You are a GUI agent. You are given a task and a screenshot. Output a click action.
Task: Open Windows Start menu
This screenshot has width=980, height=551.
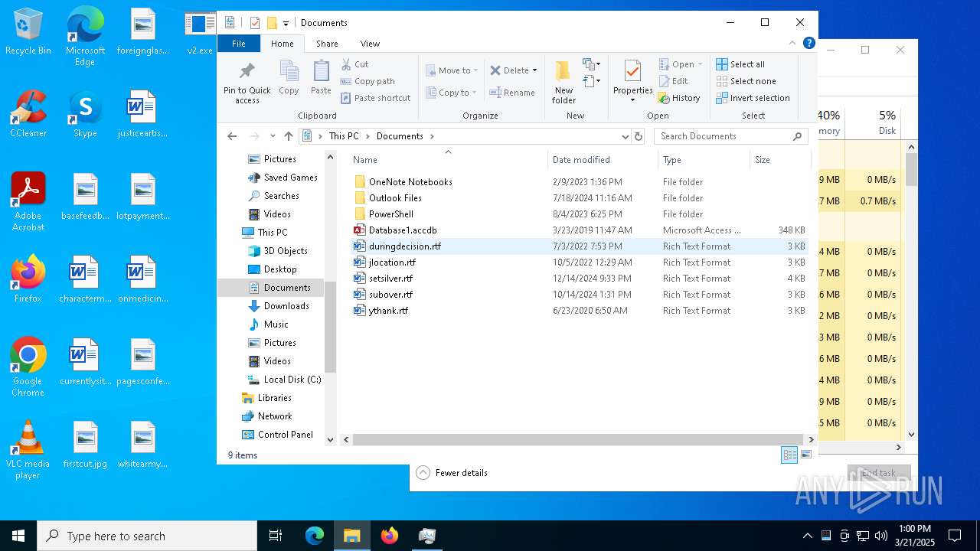click(x=18, y=536)
